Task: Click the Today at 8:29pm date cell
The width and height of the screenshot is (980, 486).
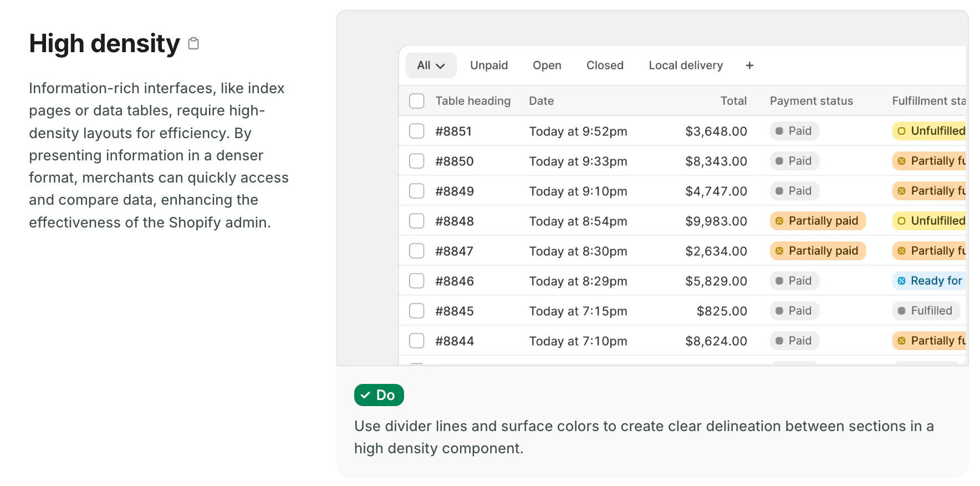Action: point(578,281)
